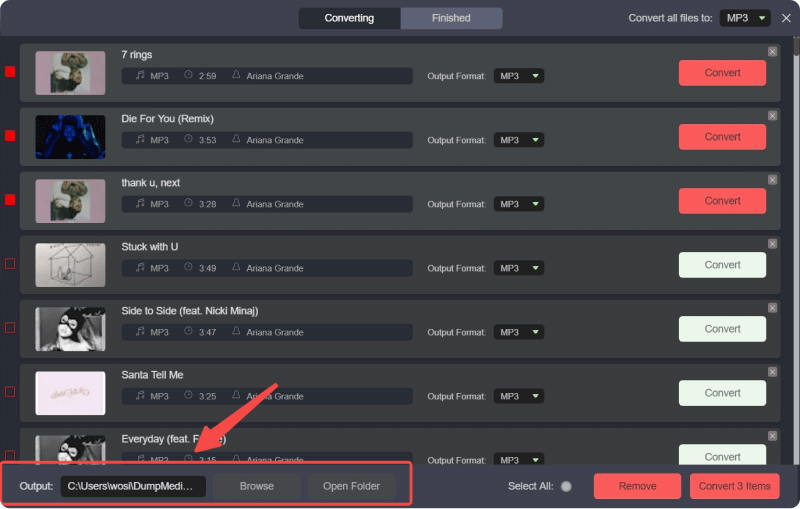Click the artist icon in 7 rings row
The image size is (800, 509).
[236, 75]
